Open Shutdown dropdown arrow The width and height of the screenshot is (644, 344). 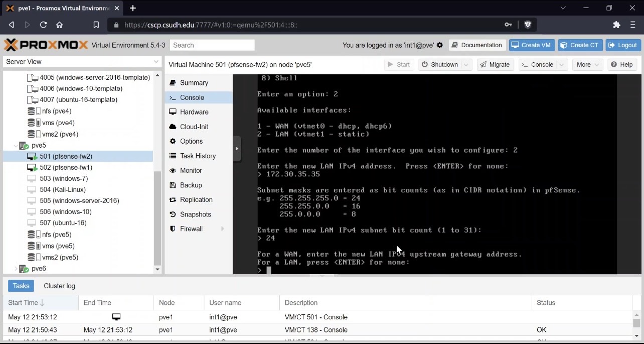[466, 65]
